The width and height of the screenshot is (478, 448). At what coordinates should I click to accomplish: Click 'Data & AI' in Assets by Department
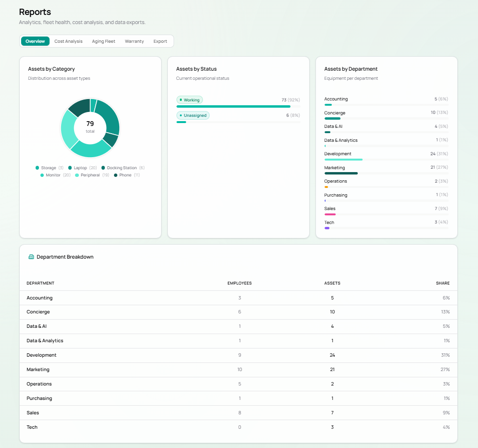pyautogui.click(x=333, y=126)
